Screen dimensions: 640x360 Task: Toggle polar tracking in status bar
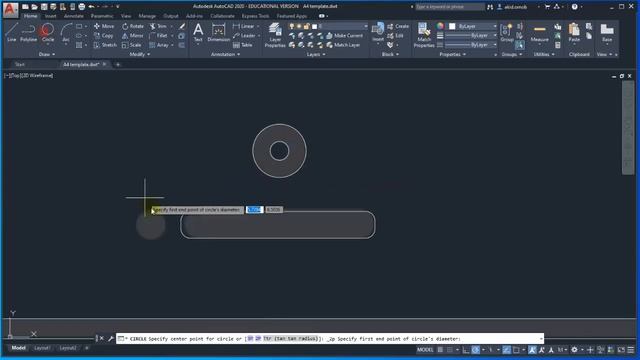(x=476, y=350)
